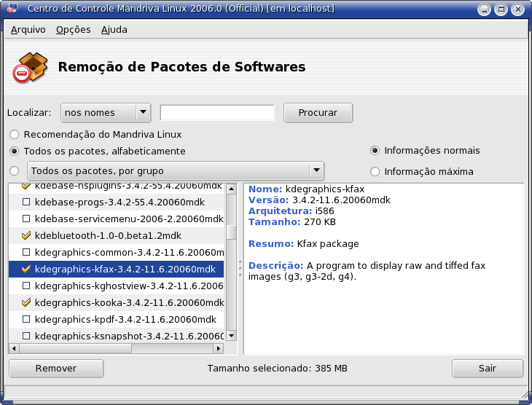Click the pane splitter handle between panels
The width and height of the screenshot is (532, 405).
240,269
